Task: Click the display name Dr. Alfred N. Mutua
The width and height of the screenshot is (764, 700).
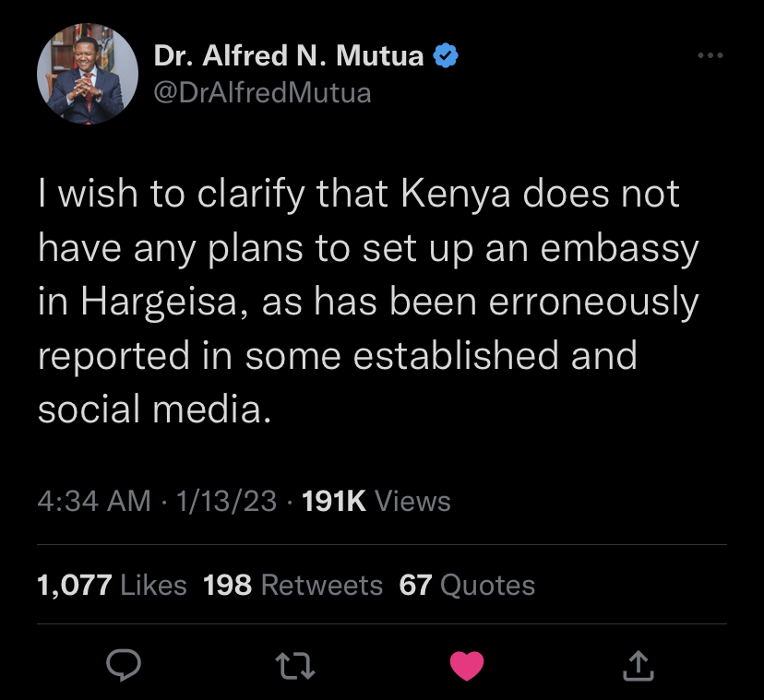Action: click(x=288, y=57)
